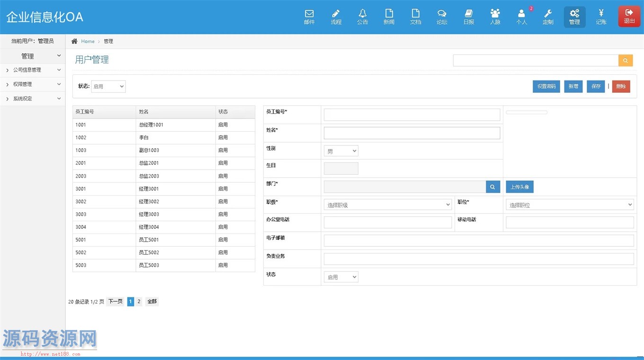Viewport: 644px width, 360px height.
Task: Open the 人脉 contacts group icon
Action: [x=495, y=17]
